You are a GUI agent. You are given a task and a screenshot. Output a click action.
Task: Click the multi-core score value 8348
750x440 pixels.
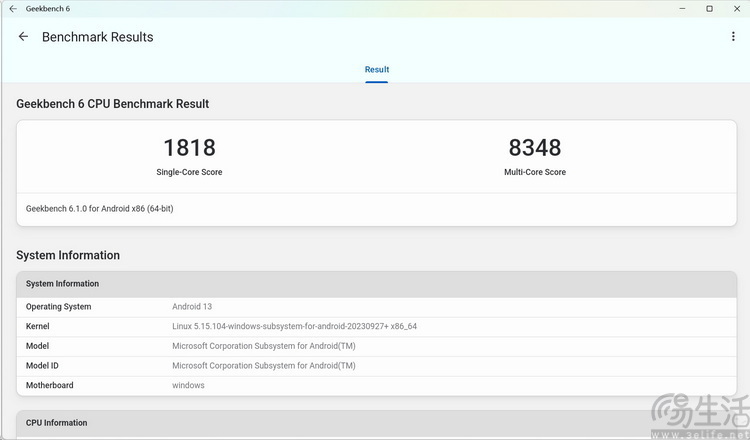pos(535,148)
